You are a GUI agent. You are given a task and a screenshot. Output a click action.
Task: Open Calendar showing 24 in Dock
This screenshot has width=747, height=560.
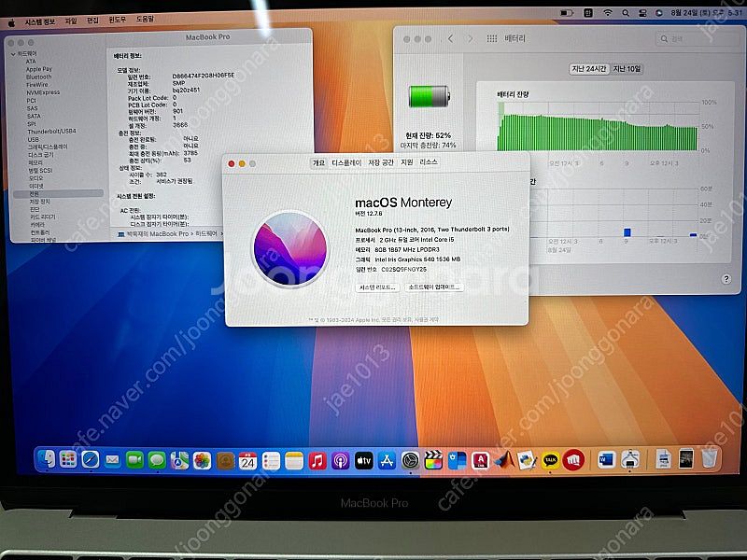click(x=247, y=460)
